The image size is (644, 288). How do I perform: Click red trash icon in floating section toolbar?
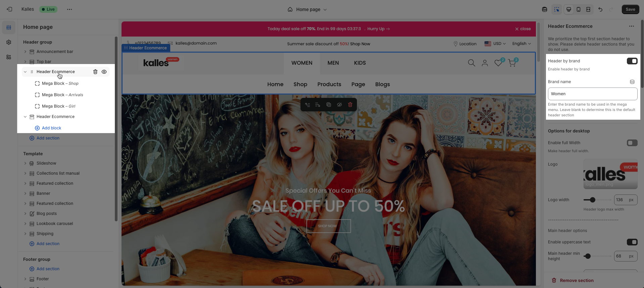click(x=350, y=105)
